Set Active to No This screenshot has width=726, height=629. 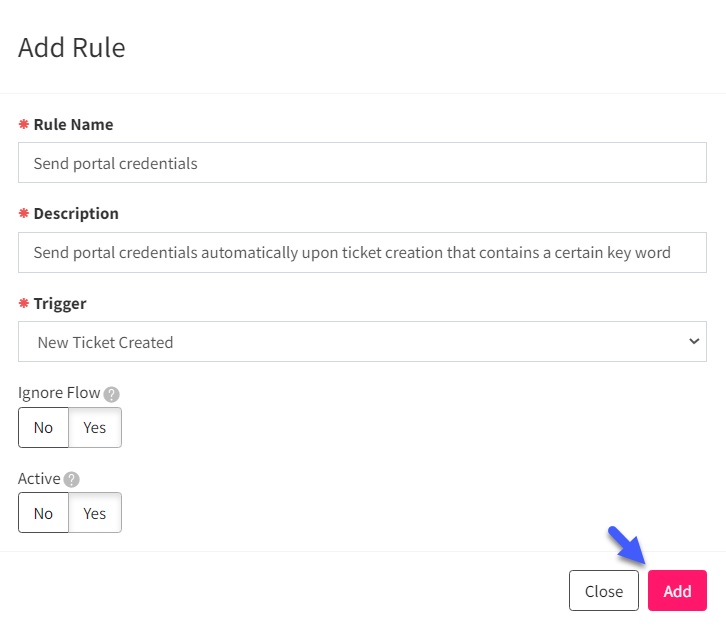pos(44,513)
